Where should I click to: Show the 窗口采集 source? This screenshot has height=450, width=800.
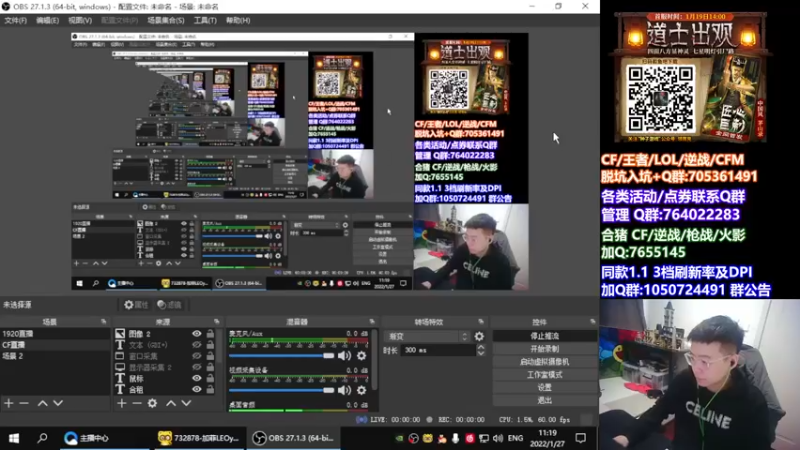click(x=196, y=356)
